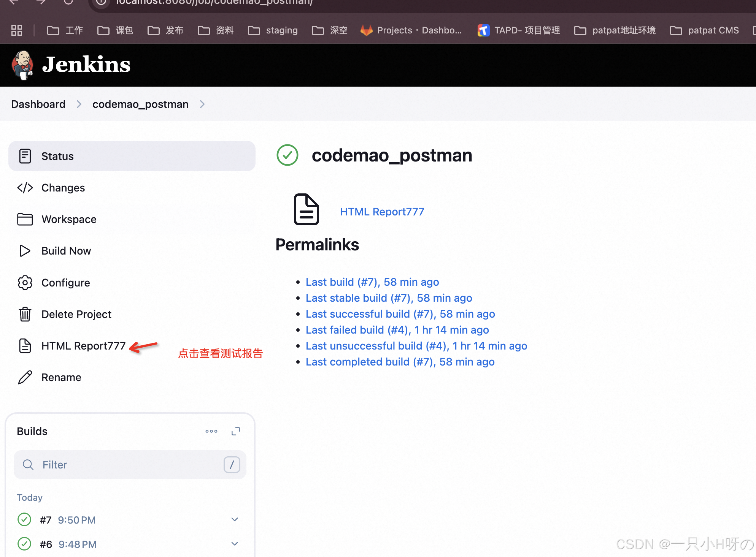Image resolution: width=756 pixels, height=557 pixels.
Task: Open build #7 from the builds list
Action: pos(46,520)
